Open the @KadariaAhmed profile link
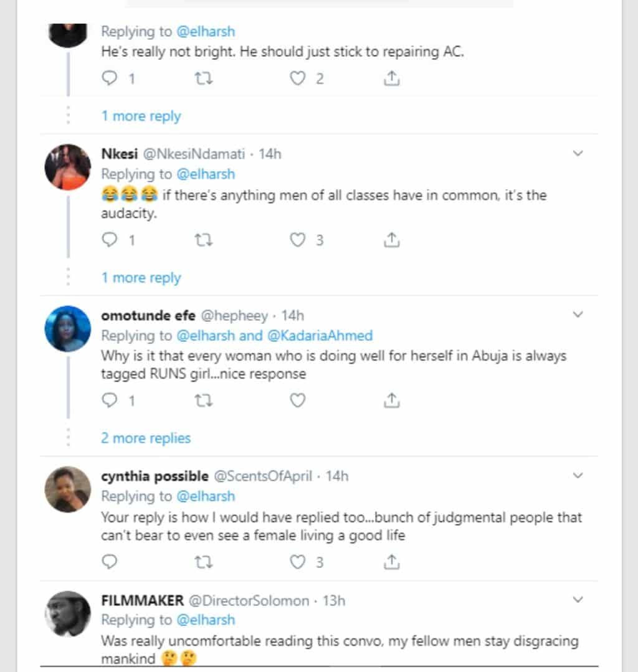 (320, 336)
